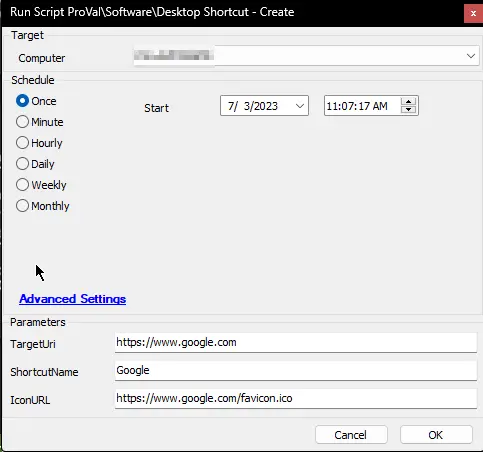483x452 pixels.
Task: Increase start time with up arrow
Action: pyautogui.click(x=408, y=101)
